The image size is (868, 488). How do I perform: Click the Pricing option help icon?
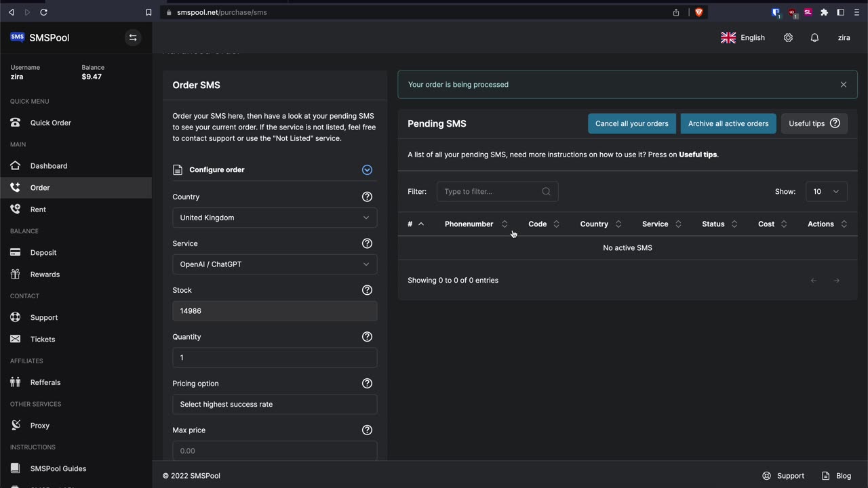pos(367,384)
